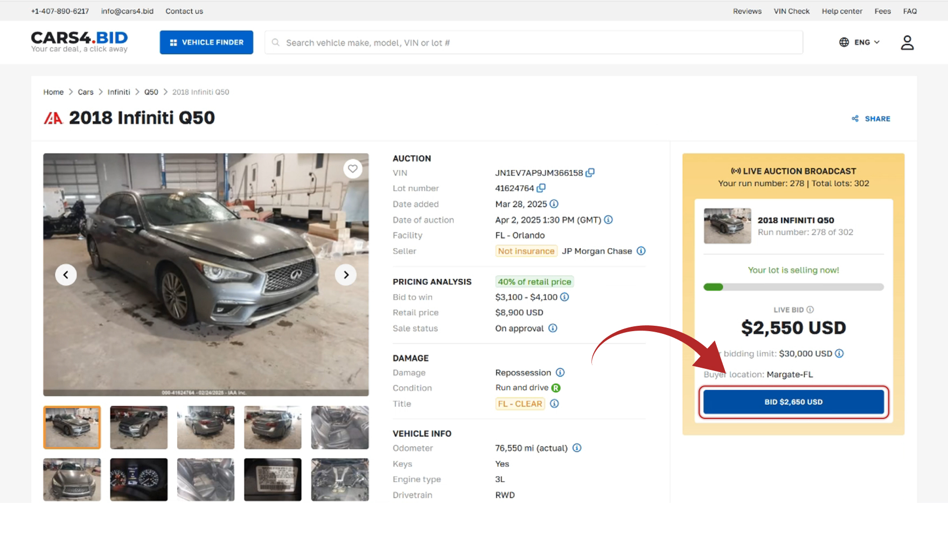The height and width of the screenshot is (560, 948).
Task: Select the seat interior thumbnail in first row
Action: (x=340, y=428)
